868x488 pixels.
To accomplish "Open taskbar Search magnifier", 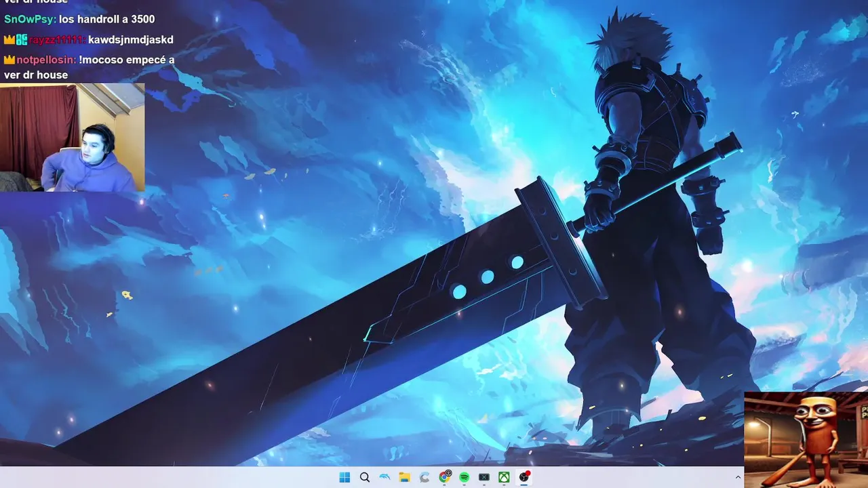I will coord(365,477).
